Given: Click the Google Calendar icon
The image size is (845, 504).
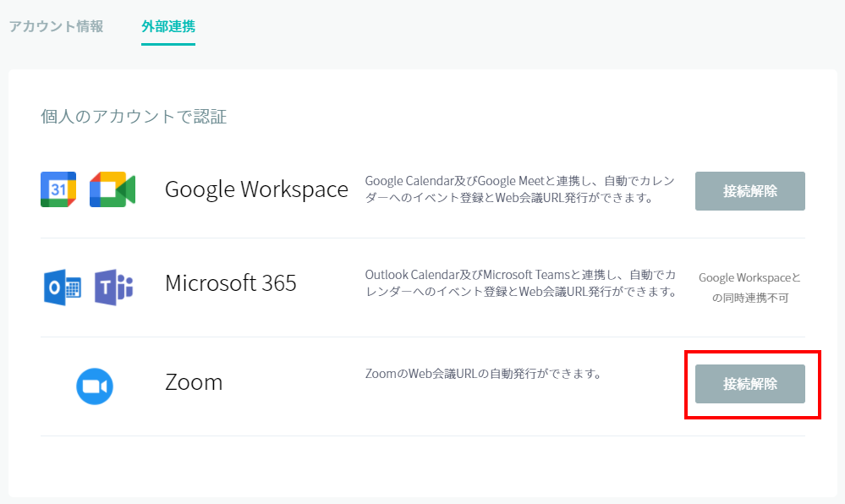Looking at the screenshot, I should pos(58,189).
